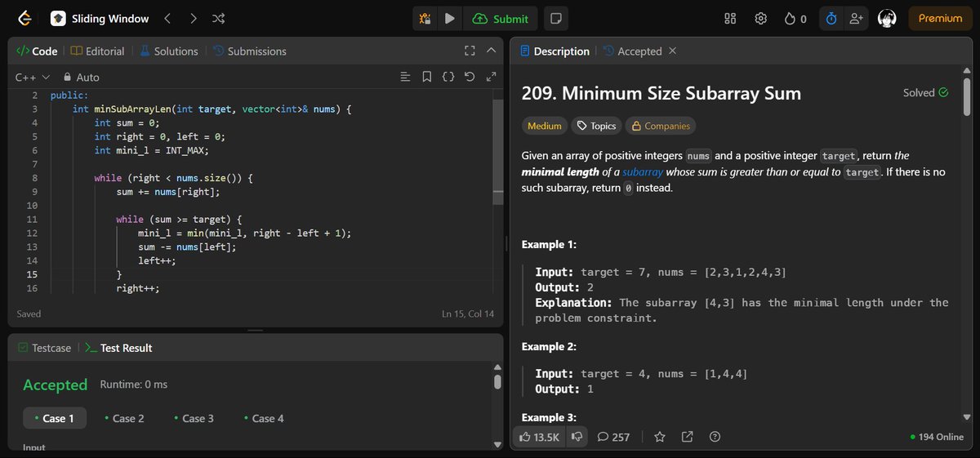The width and height of the screenshot is (980, 458).
Task: Go to the previous problem arrow
Action: [167, 18]
